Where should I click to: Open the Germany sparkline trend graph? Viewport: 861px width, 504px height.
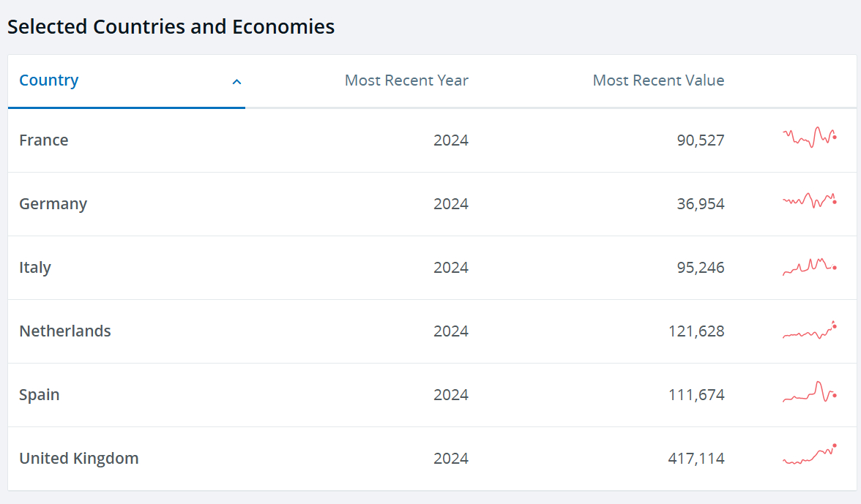click(810, 200)
